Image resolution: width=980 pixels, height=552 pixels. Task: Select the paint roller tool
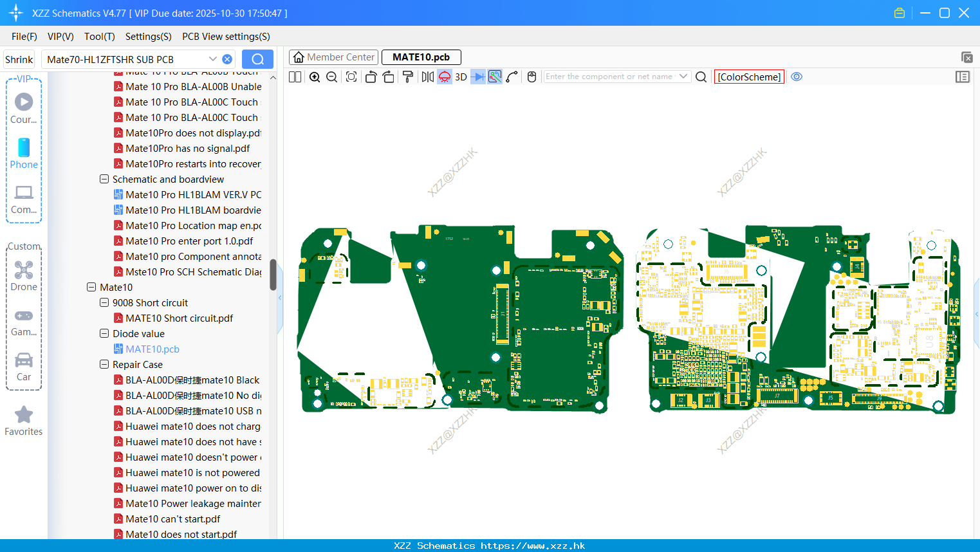pos(407,77)
